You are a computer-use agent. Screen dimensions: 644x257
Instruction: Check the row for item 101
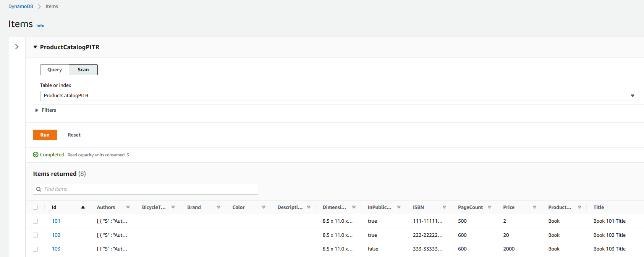tap(36, 221)
